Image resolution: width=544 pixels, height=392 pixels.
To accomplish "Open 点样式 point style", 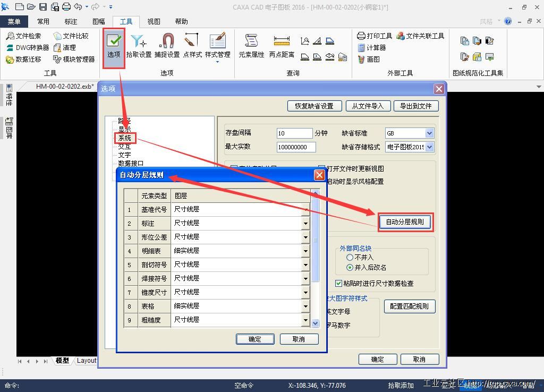I will (192, 46).
